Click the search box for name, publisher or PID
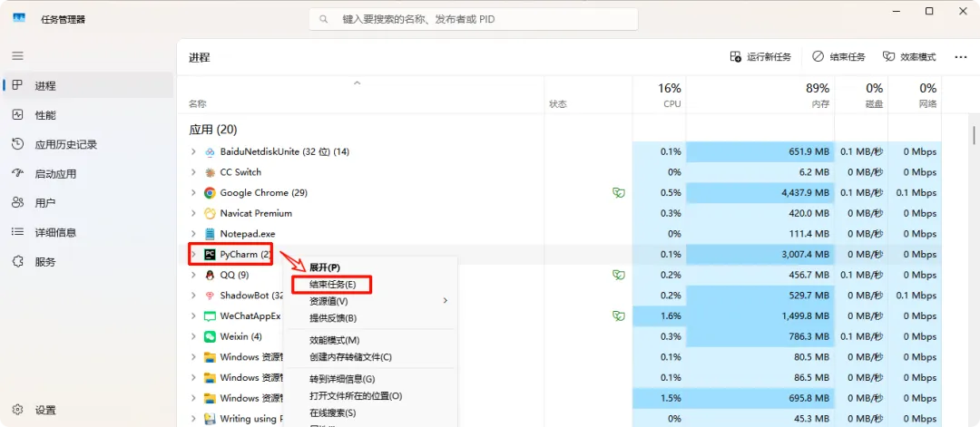 click(x=473, y=19)
